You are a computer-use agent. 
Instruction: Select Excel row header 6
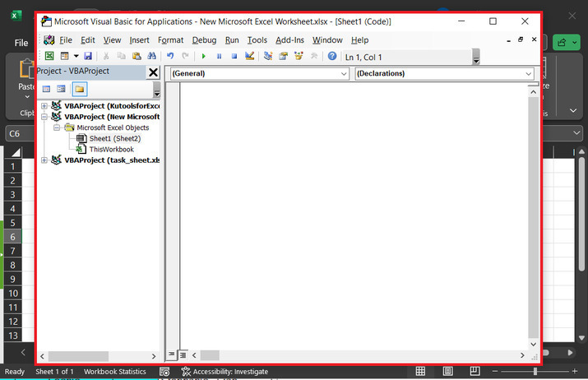tap(13, 237)
